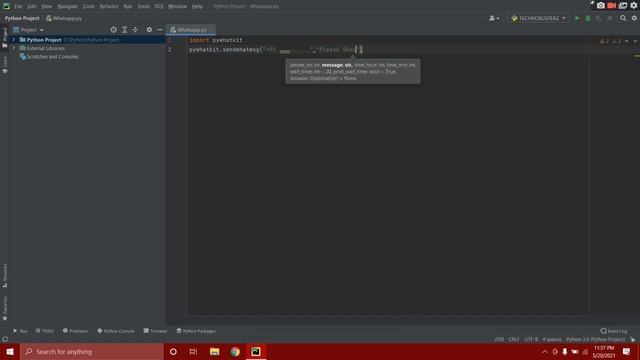
Task: Click the Select Opened File target icon
Action: (x=113, y=30)
